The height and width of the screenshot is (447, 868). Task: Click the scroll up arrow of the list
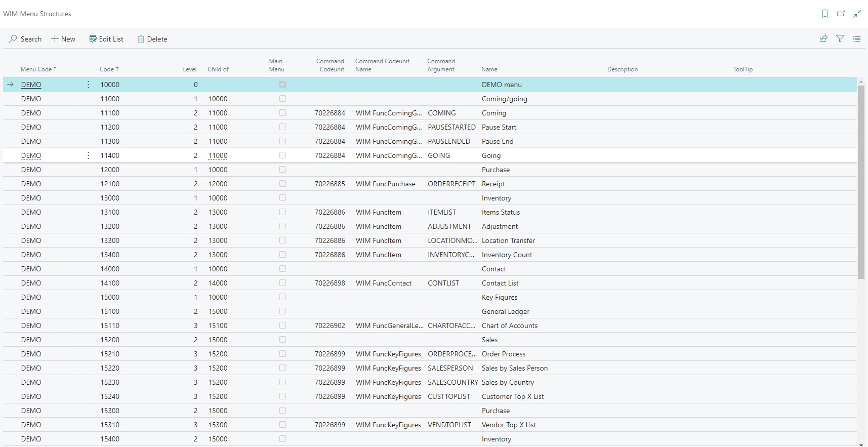(x=861, y=82)
